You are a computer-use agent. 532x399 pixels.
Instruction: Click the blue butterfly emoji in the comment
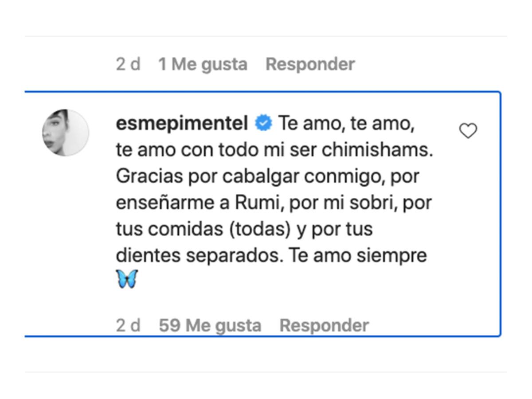[x=127, y=279]
